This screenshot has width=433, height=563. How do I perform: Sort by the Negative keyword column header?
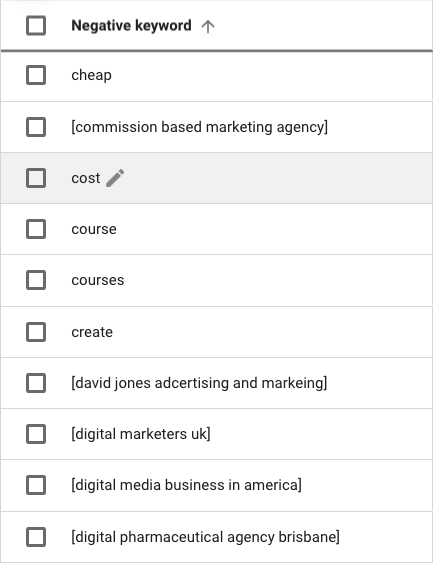click(131, 26)
